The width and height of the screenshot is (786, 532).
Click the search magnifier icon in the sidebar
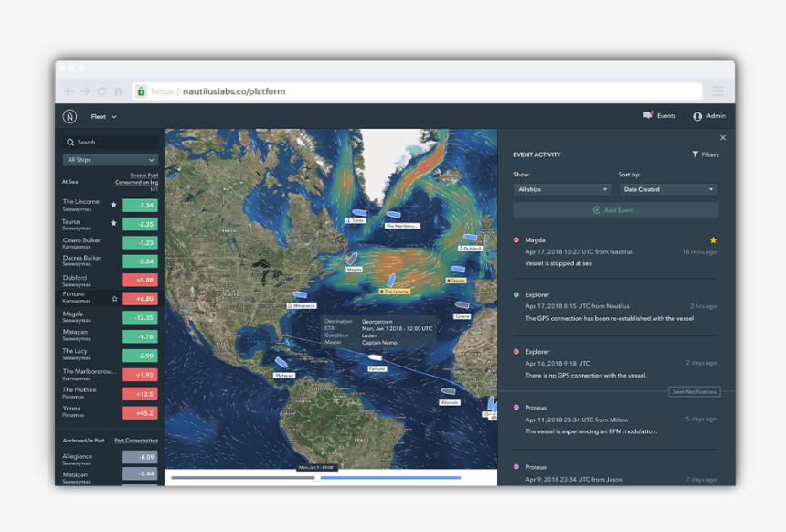coord(70,143)
